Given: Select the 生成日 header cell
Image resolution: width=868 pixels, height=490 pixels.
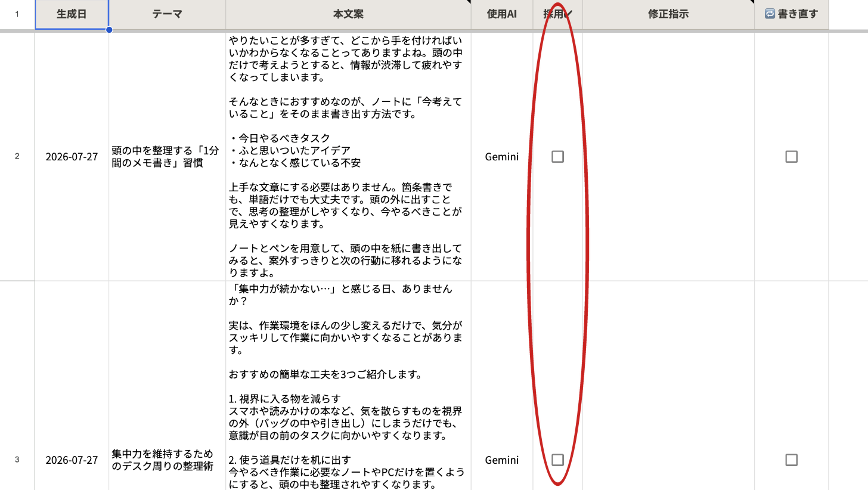Looking at the screenshot, I should pyautogui.click(x=72, y=14).
